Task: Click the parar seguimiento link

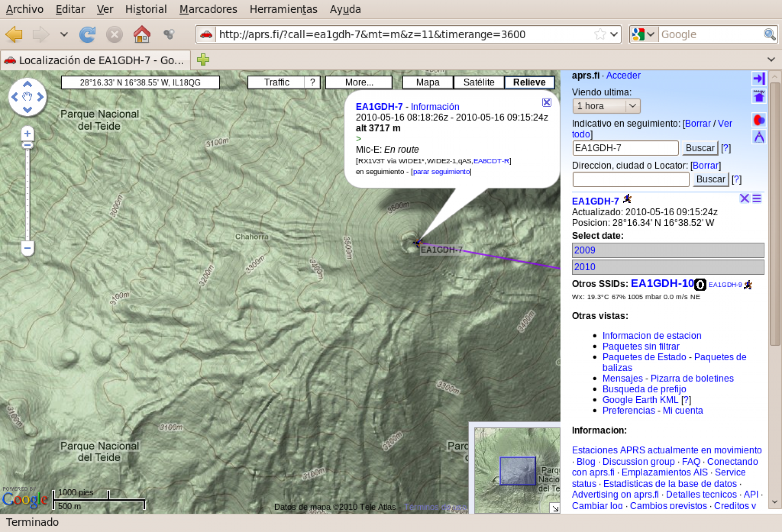Action: tap(441, 172)
